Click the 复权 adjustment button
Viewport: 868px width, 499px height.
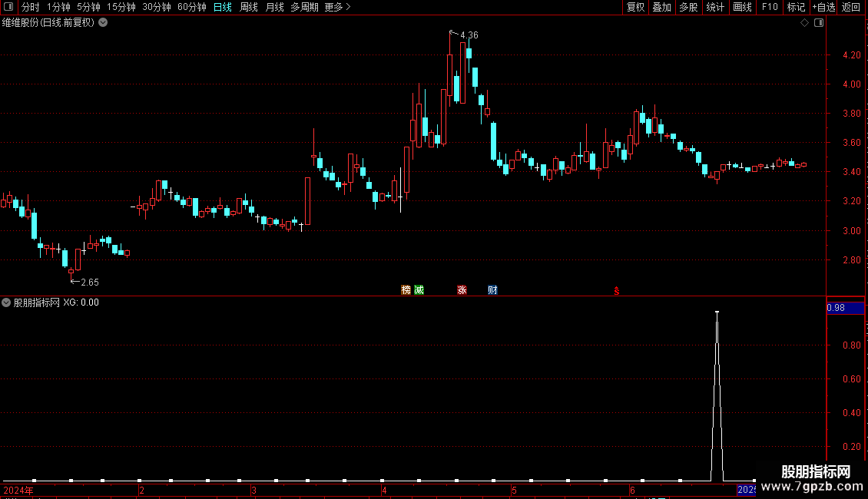[x=635, y=7]
